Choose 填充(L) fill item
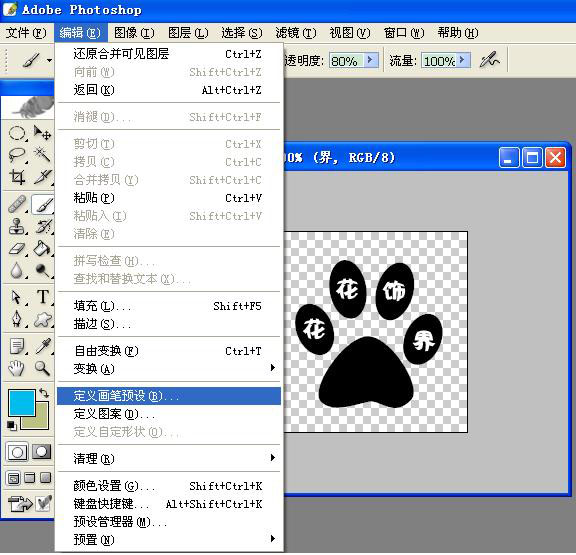This screenshot has height=555, width=576. tap(169, 306)
